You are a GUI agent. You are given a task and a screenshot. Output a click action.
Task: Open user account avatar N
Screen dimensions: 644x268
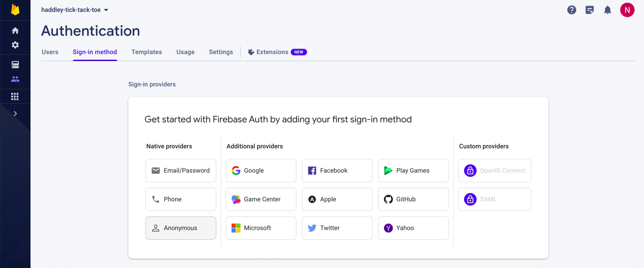[x=627, y=10]
